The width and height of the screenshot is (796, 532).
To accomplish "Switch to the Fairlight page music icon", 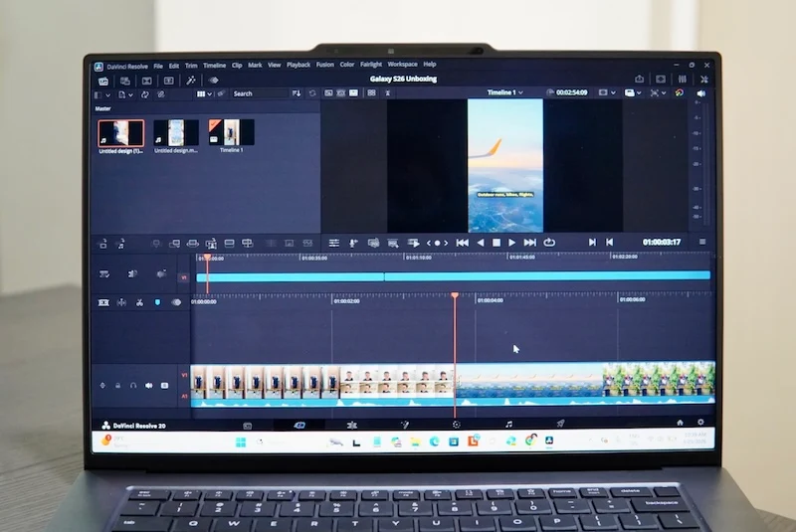I will (508, 424).
